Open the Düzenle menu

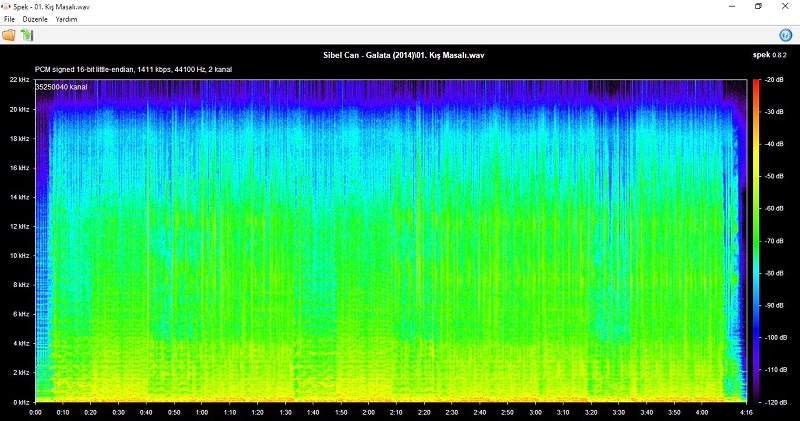coord(35,19)
